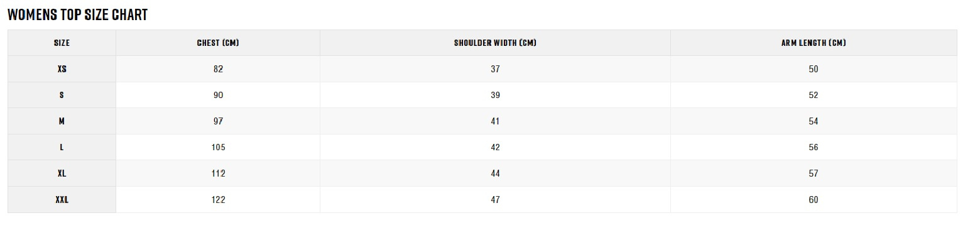Select chest value 105 for size L
This screenshot has width=980, height=230.
click(218, 147)
